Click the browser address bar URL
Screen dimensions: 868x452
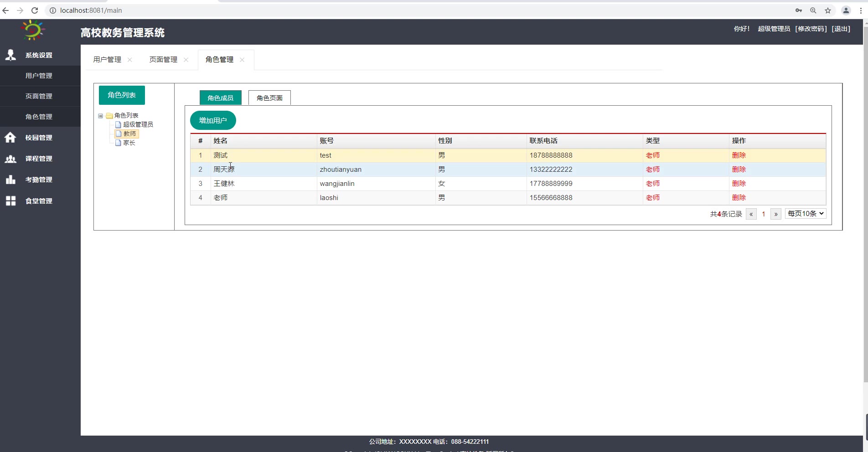[91, 10]
